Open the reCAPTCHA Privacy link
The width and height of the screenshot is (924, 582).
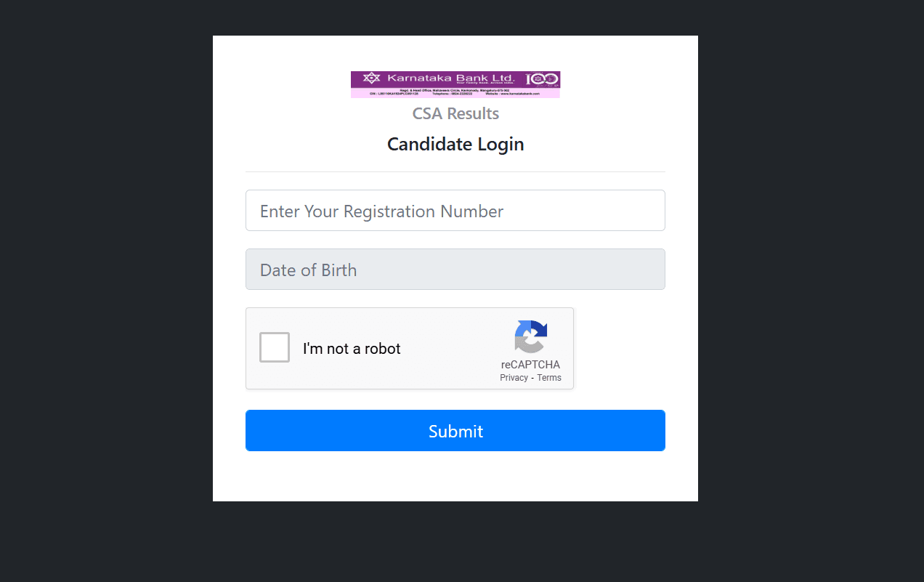(x=514, y=378)
